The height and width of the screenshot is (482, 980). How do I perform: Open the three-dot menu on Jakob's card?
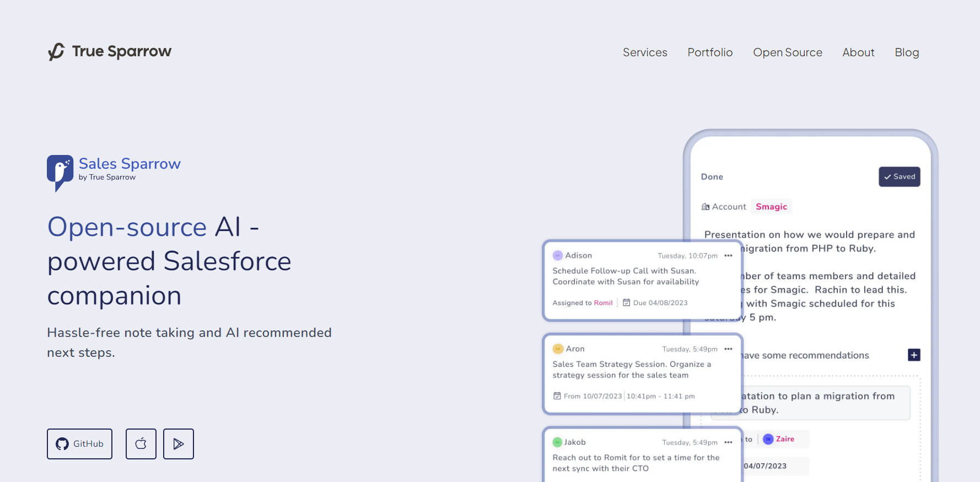click(x=728, y=442)
